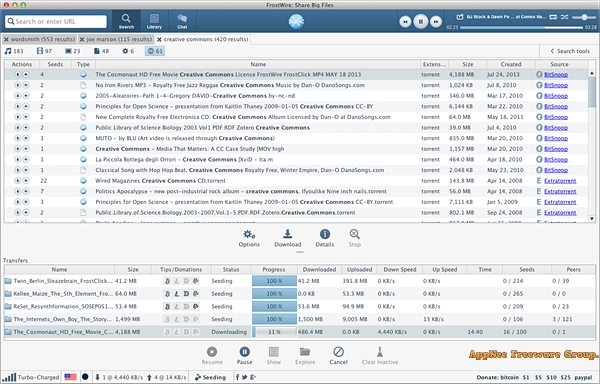Viewport: 600px width, 384px height.
Task: Open the Chat view
Action: (182, 21)
